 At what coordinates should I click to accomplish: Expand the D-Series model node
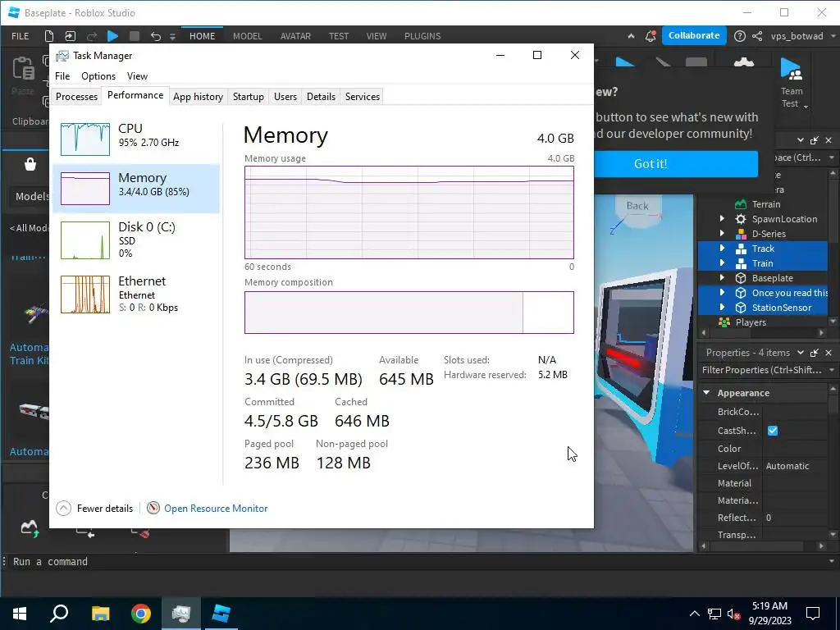722,234
